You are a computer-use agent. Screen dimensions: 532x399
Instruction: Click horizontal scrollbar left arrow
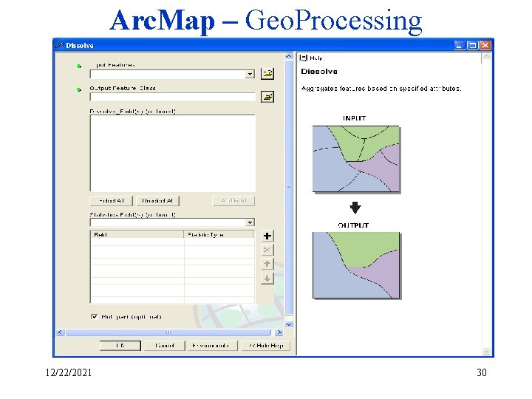pos(60,332)
